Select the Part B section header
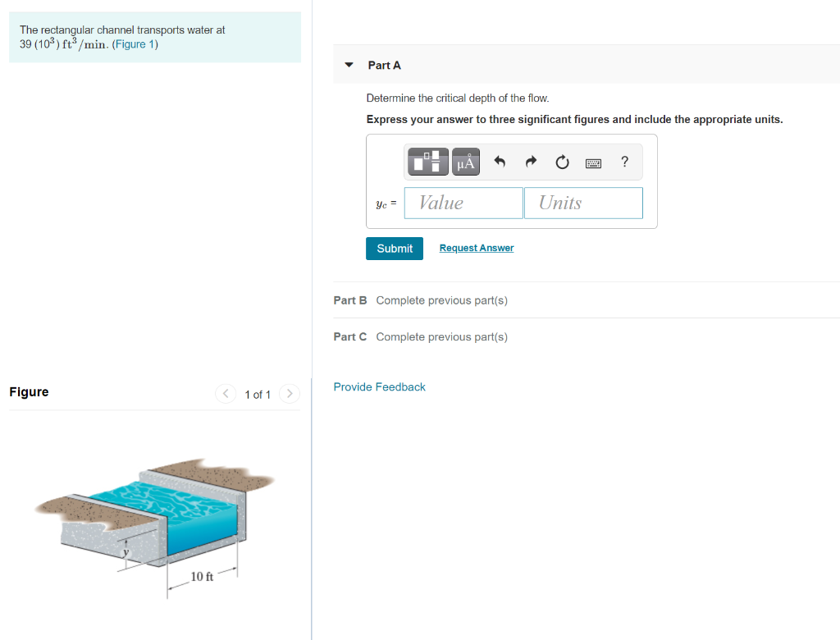The height and width of the screenshot is (640, 840). (x=350, y=300)
